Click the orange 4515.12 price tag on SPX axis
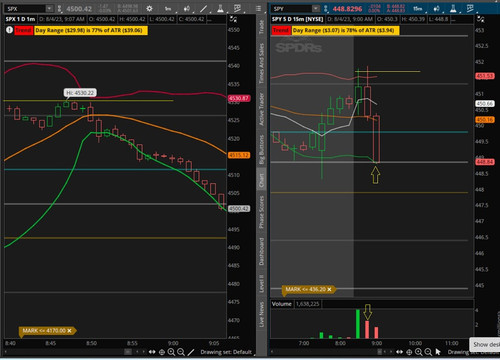The height and width of the screenshot is (360, 500). (x=239, y=155)
